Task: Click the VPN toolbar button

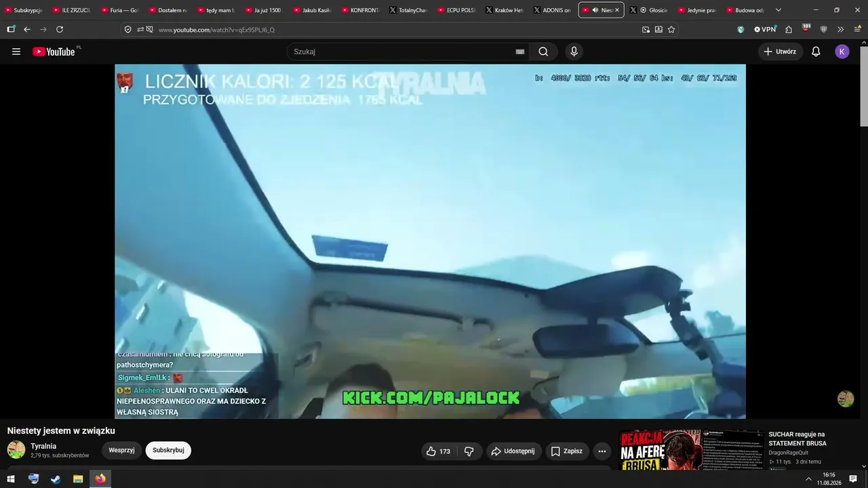Action: (x=765, y=29)
